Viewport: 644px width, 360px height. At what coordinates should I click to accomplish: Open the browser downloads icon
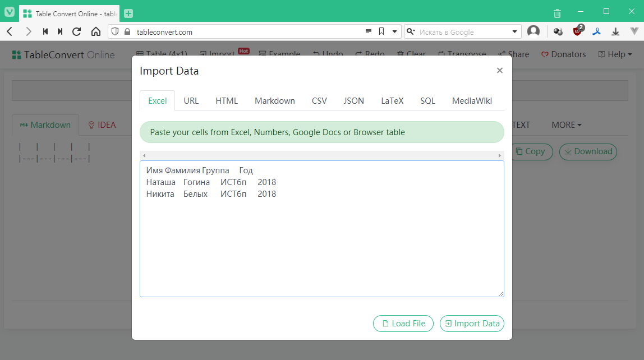[x=615, y=32]
